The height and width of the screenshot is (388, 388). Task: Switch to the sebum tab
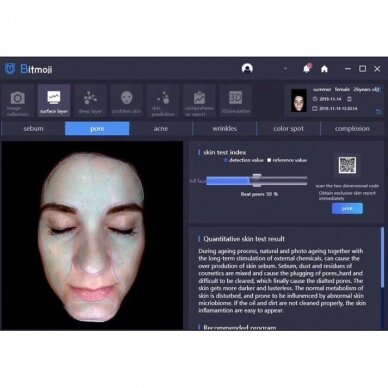click(33, 128)
